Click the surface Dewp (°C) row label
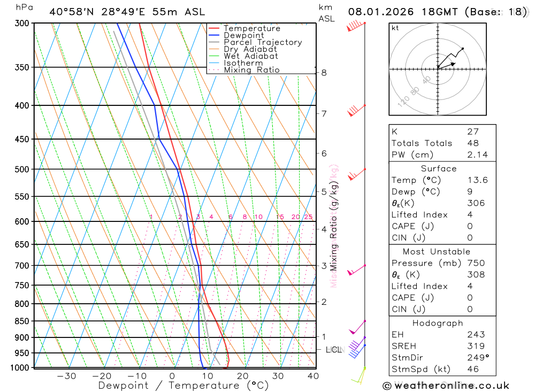535x392 pixels. click(x=416, y=192)
